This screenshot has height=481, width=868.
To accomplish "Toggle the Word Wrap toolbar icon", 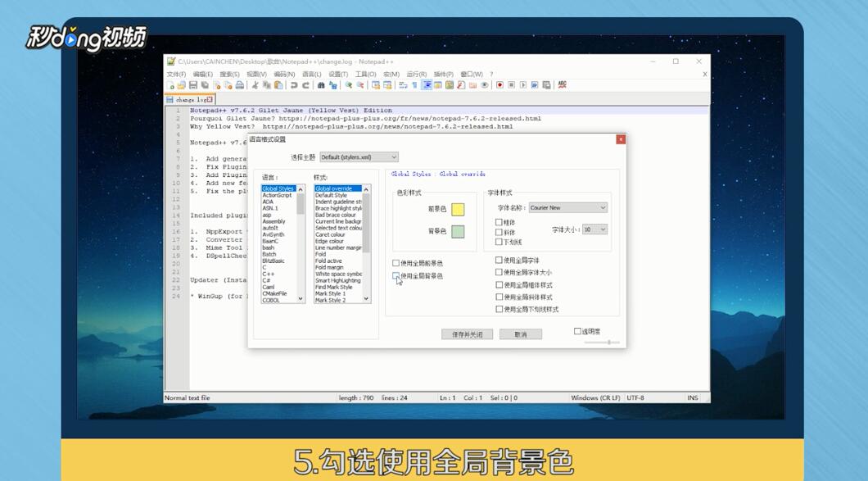I will pos(403,85).
